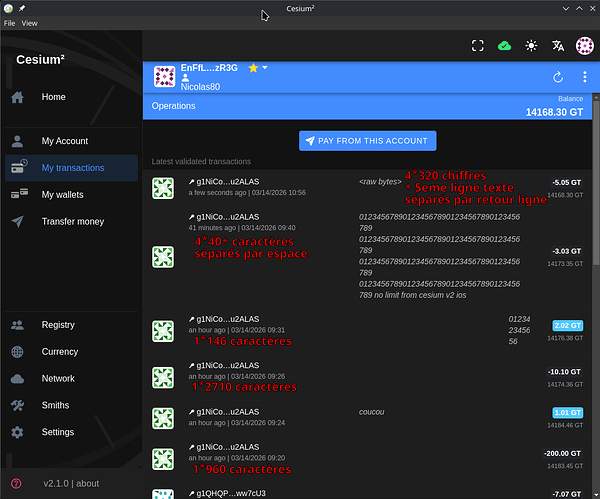The height and width of the screenshot is (499, 600).
Task: Switch the light/dark theme sun icon
Action: coord(531,46)
